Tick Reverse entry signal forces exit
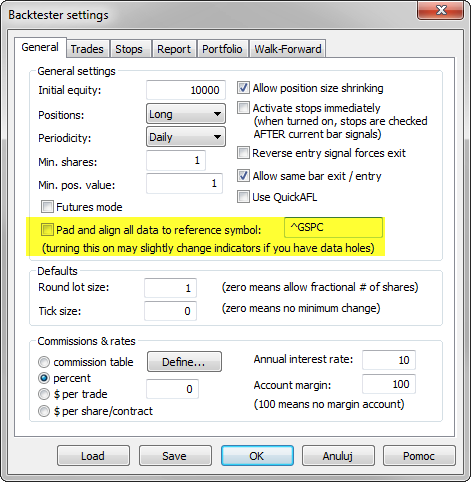Viewport: 471px width, 482px height. [243, 153]
